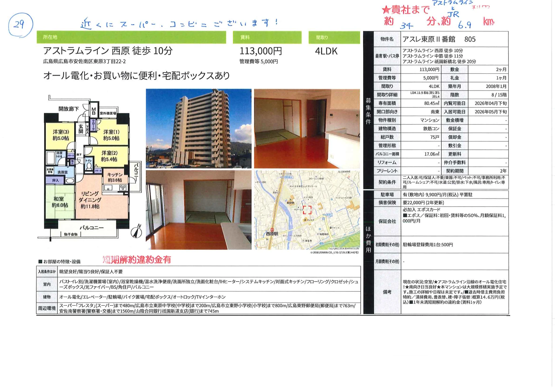Click the property name アスレ東原Ⅱ番館 805
The height and width of the screenshot is (392, 555).
[439, 39]
